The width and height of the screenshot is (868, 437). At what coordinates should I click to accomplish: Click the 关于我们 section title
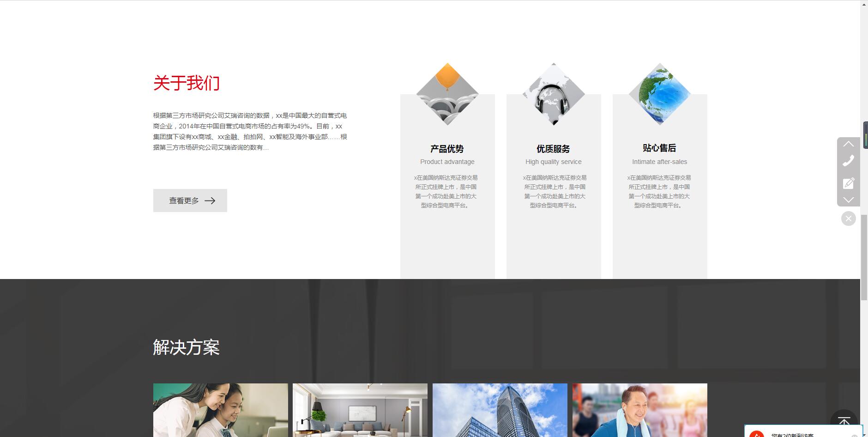tap(186, 83)
